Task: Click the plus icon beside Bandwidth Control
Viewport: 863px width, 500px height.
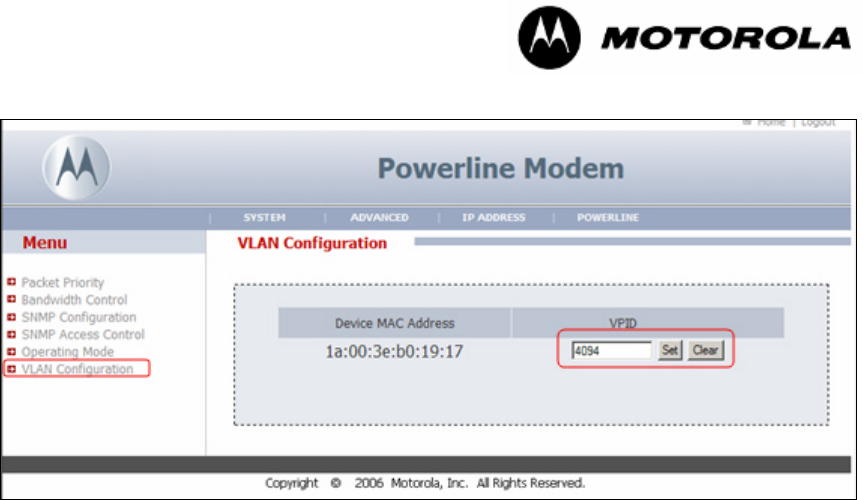Action: coord(12,299)
